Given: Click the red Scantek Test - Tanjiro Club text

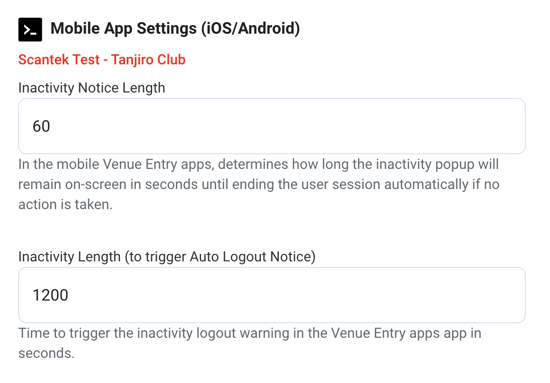Looking at the screenshot, I should click(x=102, y=60).
